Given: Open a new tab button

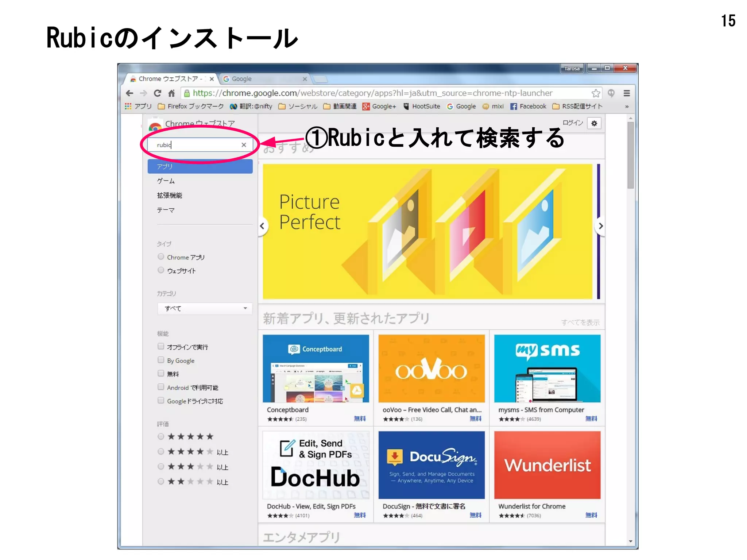Looking at the screenshot, I should click(x=320, y=79).
